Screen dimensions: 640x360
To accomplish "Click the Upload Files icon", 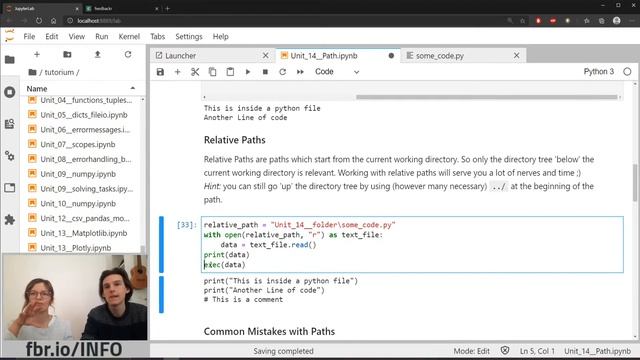I will pos(98,54).
